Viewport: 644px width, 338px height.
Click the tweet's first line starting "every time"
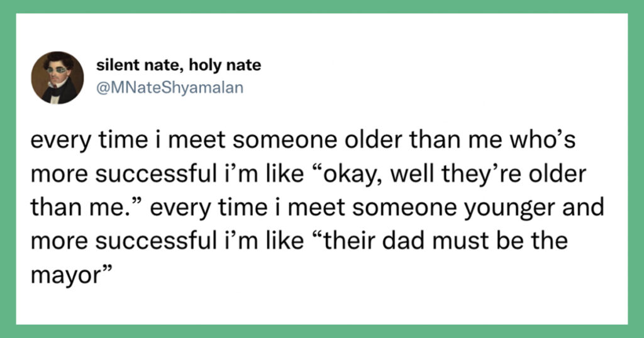tap(303, 139)
